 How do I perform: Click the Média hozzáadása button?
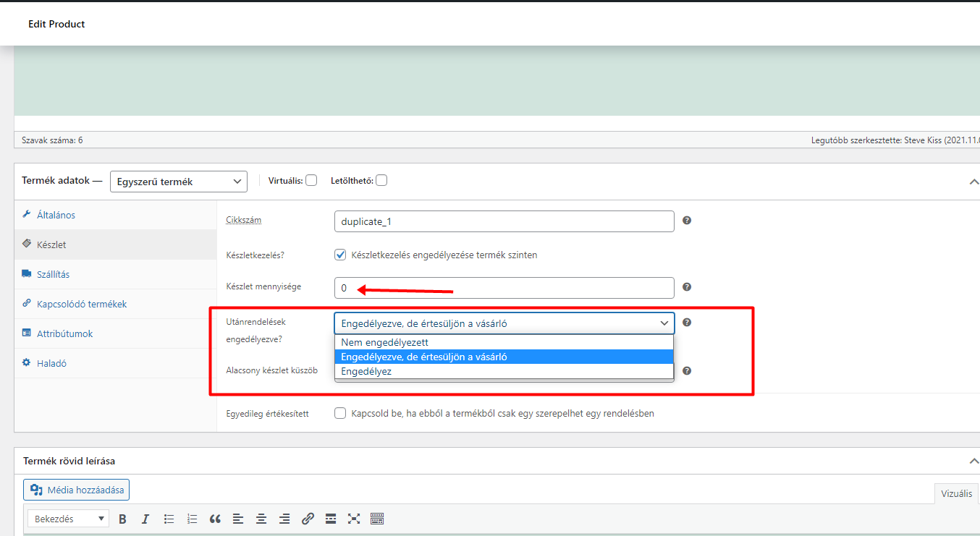tap(77, 490)
